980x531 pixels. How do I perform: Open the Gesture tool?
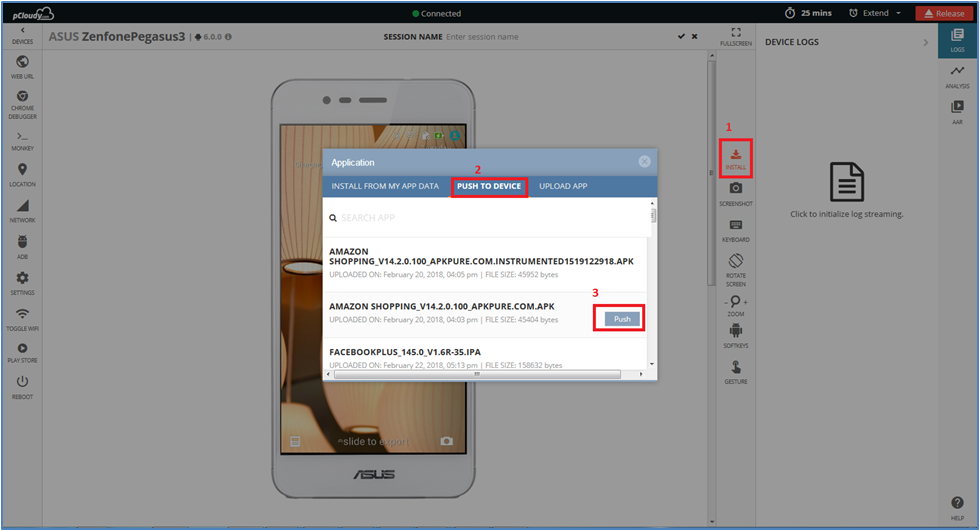tap(736, 372)
